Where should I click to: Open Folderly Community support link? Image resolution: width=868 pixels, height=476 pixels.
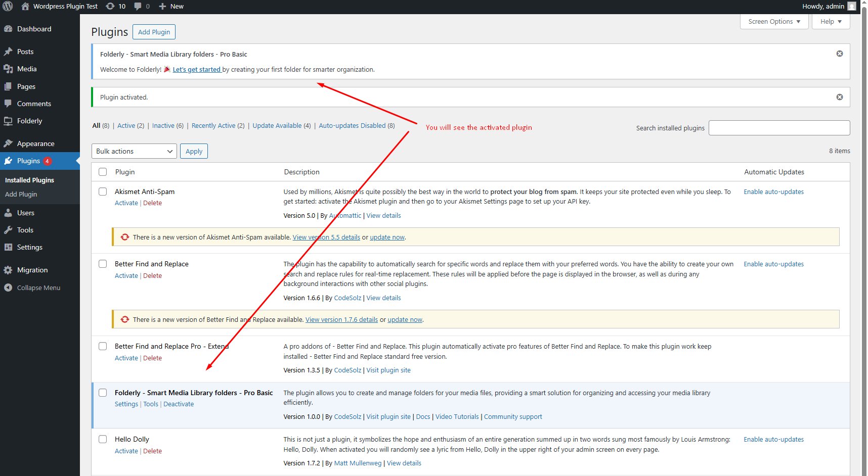coord(513,416)
